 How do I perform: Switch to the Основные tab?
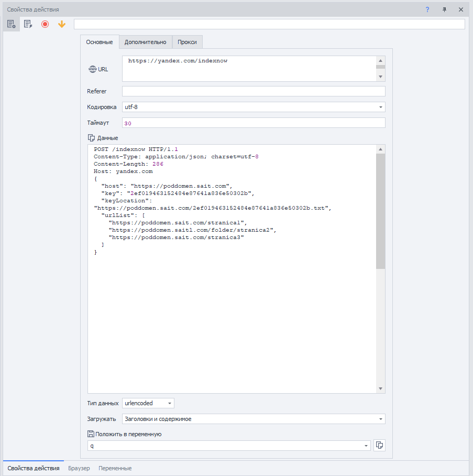pos(100,42)
